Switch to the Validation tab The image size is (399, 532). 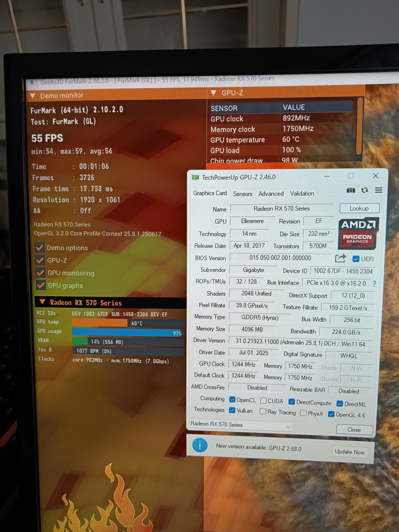(x=302, y=193)
